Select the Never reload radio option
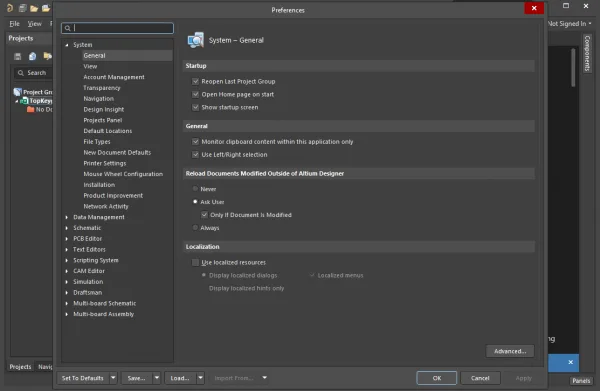The image size is (600, 391). point(195,189)
